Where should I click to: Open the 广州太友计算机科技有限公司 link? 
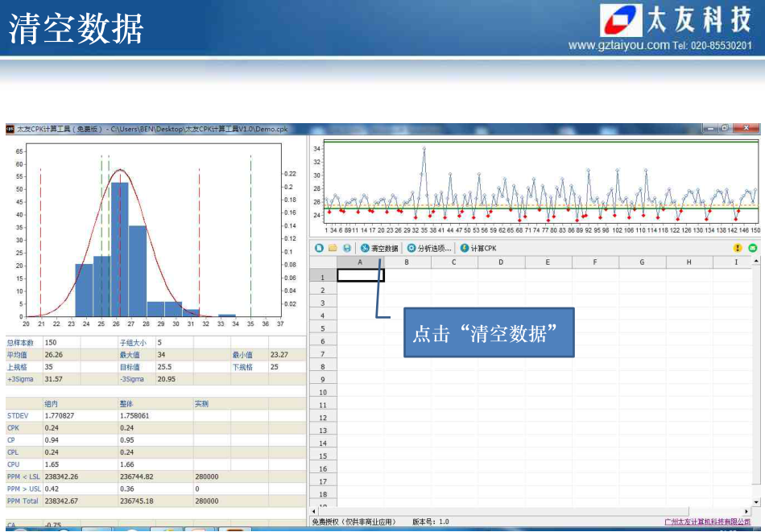click(708, 522)
